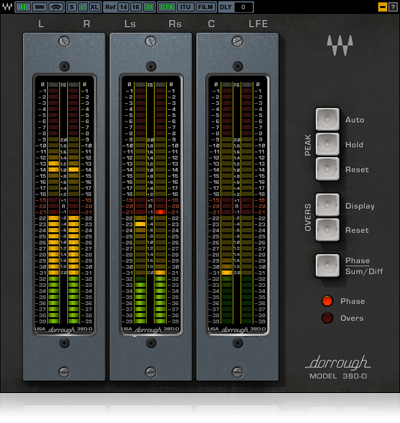
Task: Set reference level to 20
Action: (x=148, y=7)
